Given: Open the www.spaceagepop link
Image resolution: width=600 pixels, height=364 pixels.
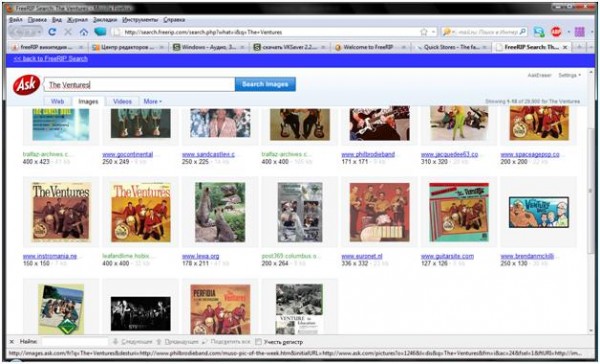Looking at the screenshot, I should pyautogui.click(x=530, y=154).
